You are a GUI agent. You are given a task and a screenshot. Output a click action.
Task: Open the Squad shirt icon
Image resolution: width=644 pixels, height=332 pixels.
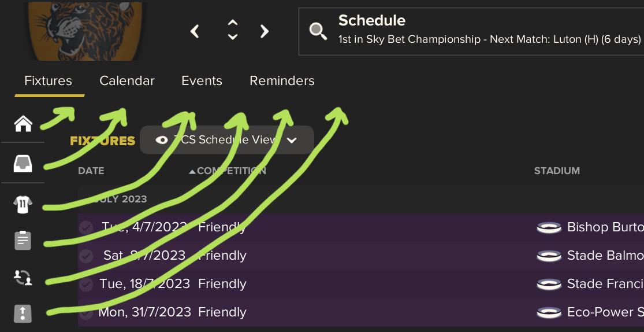point(23,204)
